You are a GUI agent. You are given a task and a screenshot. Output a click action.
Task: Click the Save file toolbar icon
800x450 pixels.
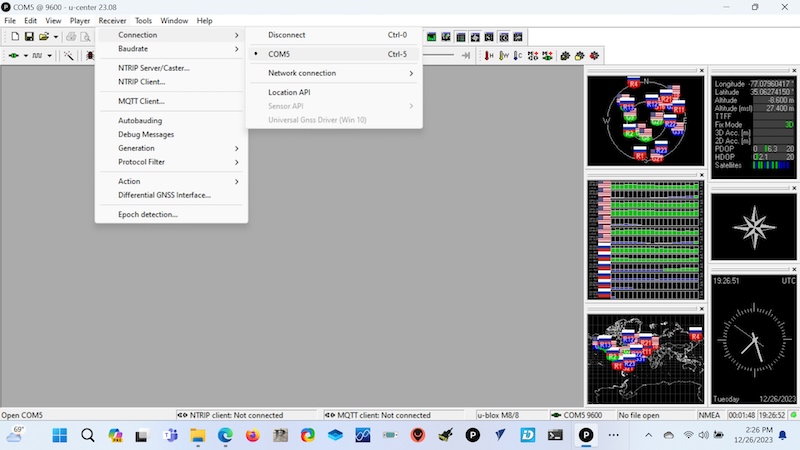pos(29,37)
